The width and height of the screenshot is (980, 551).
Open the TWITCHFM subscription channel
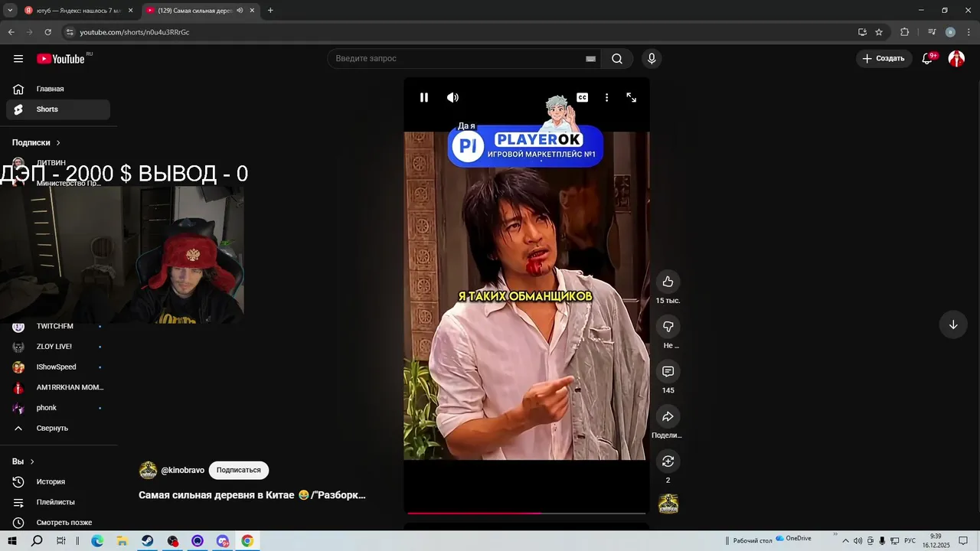tap(58, 327)
